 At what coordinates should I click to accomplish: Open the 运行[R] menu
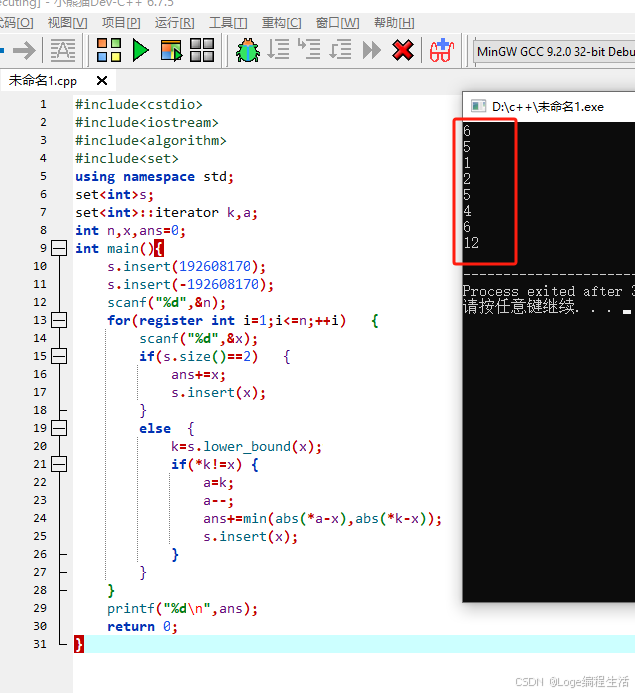tap(174, 23)
